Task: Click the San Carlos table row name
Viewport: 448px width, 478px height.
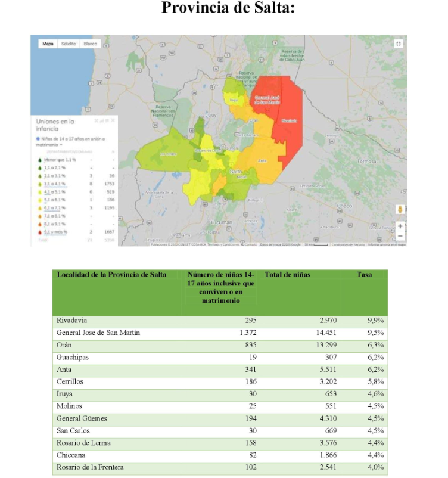Action: click(x=73, y=431)
